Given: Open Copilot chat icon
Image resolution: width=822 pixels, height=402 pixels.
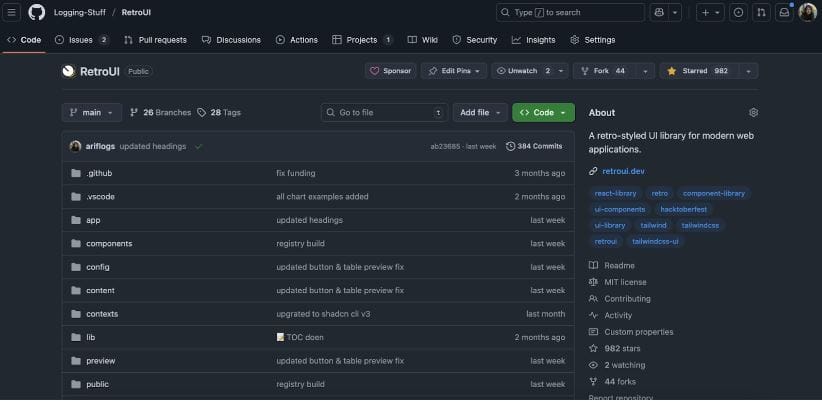Looking at the screenshot, I should [x=659, y=13].
